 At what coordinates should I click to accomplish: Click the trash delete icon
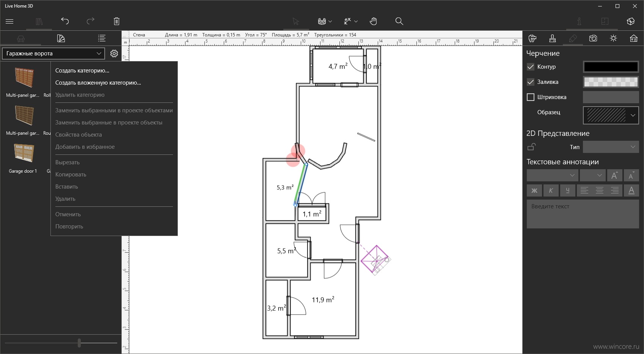tap(116, 21)
